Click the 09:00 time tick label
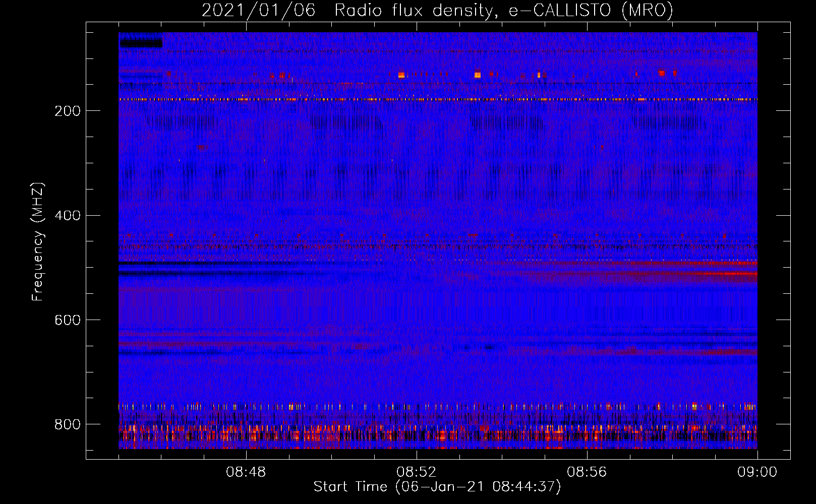The height and width of the screenshot is (504, 816). pos(757,472)
